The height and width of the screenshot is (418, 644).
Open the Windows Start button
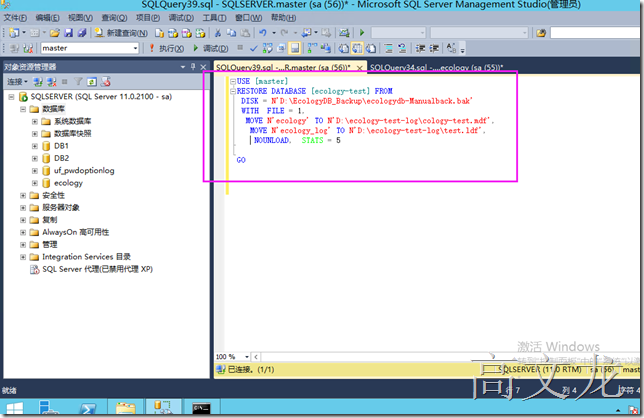coord(15,409)
